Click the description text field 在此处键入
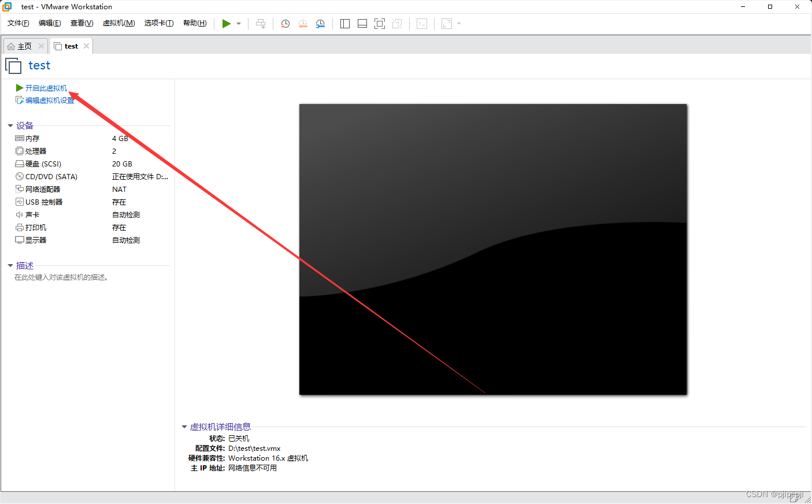This screenshot has width=812, height=504. pos(61,277)
